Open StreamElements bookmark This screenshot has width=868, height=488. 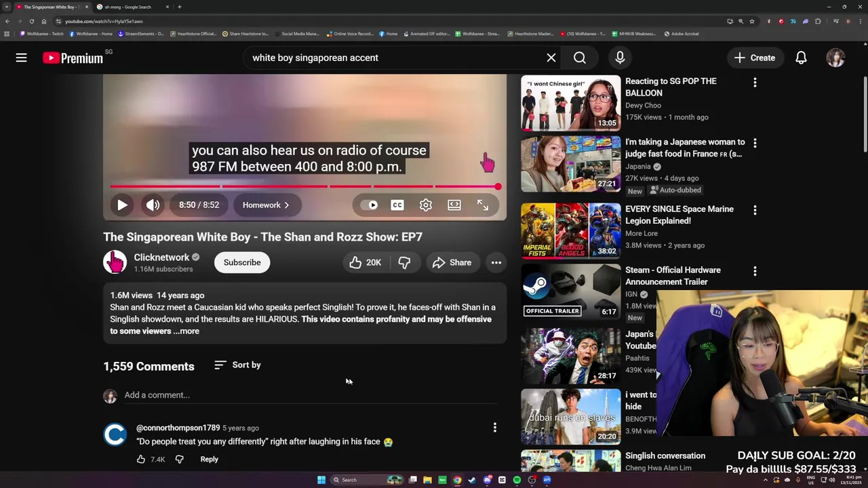coord(141,33)
